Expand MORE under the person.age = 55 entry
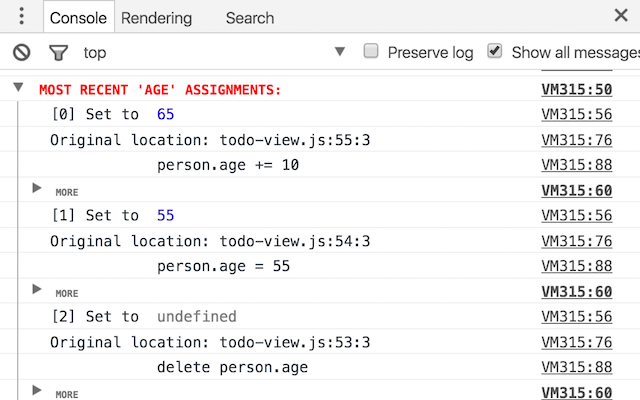Screen dimensions: 640x400 [37, 289]
